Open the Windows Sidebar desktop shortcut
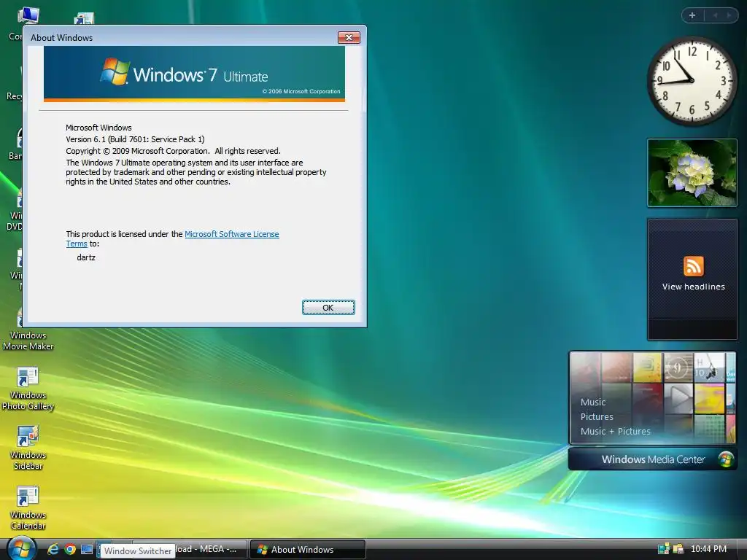The image size is (747, 560). [x=28, y=449]
